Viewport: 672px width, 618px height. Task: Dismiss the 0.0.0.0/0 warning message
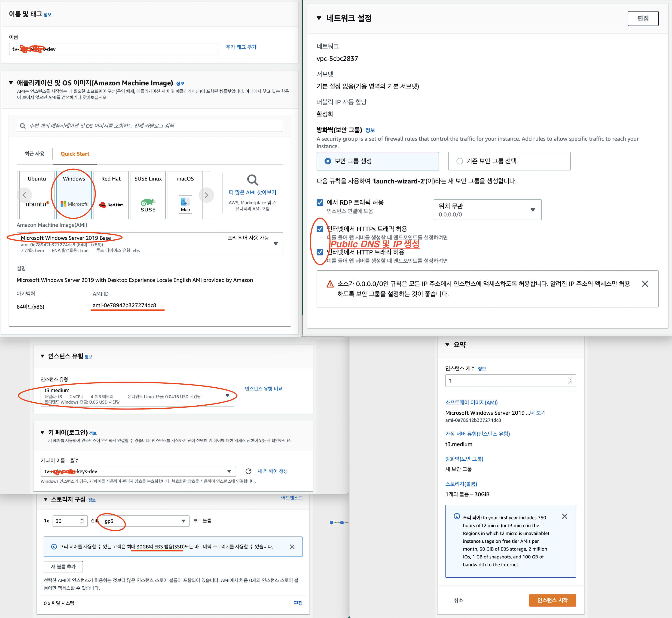(x=645, y=284)
